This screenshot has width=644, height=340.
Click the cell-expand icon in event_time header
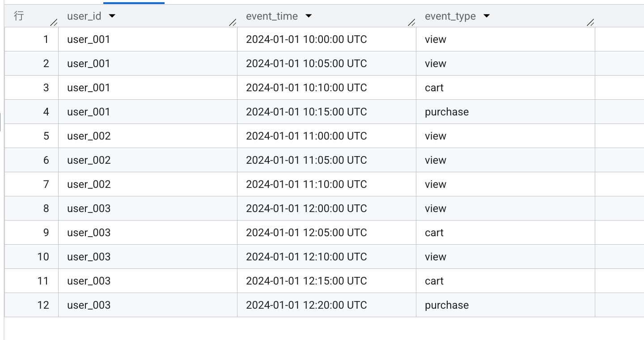pos(411,22)
